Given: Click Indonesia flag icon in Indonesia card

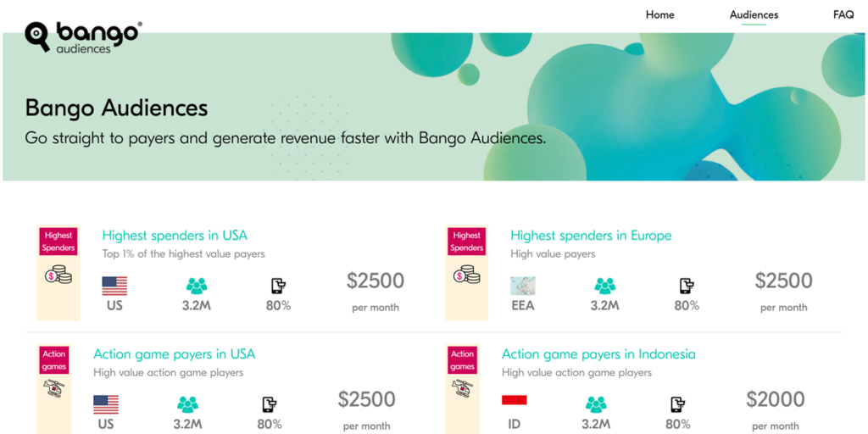Looking at the screenshot, I should [x=515, y=401].
